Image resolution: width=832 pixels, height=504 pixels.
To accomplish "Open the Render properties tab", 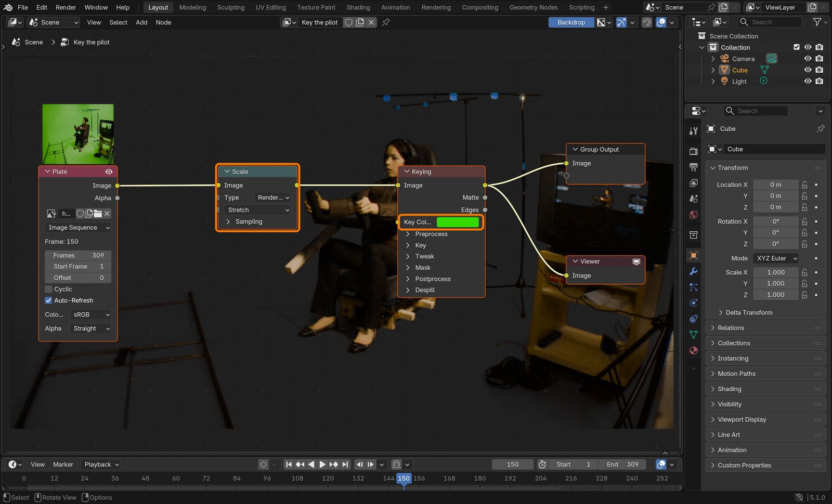I will 693,151.
